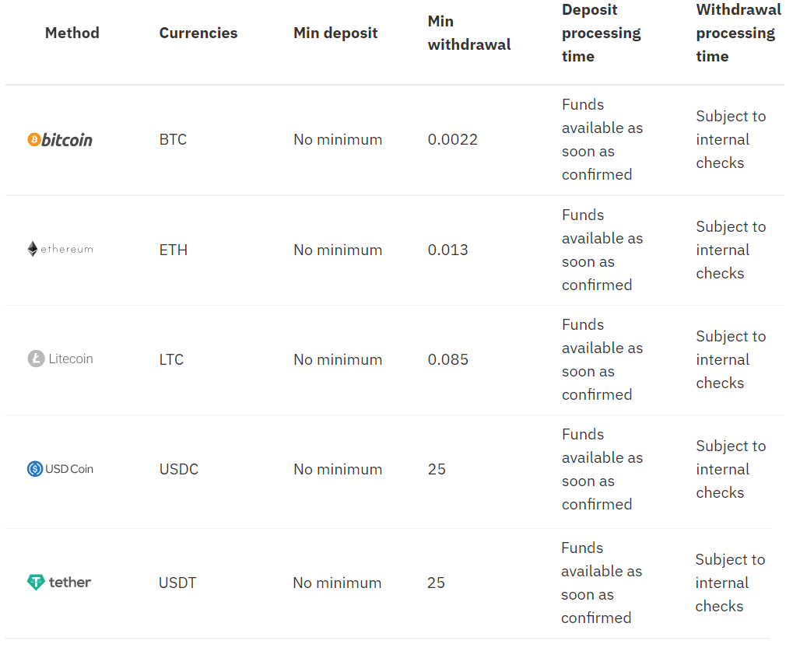Click the USDT currency cell
The width and height of the screenshot is (800, 672).
coord(177,583)
